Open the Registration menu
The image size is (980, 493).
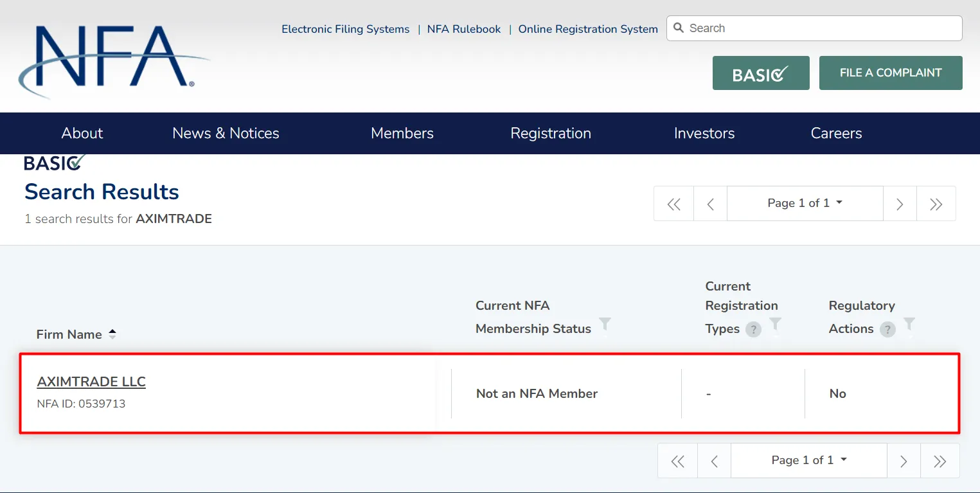pyautogui.click(x=551, y=133)
